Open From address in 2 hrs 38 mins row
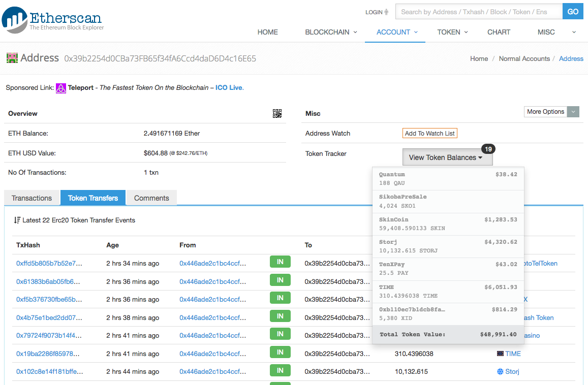The image size is (588, 385). pos(212,317)
